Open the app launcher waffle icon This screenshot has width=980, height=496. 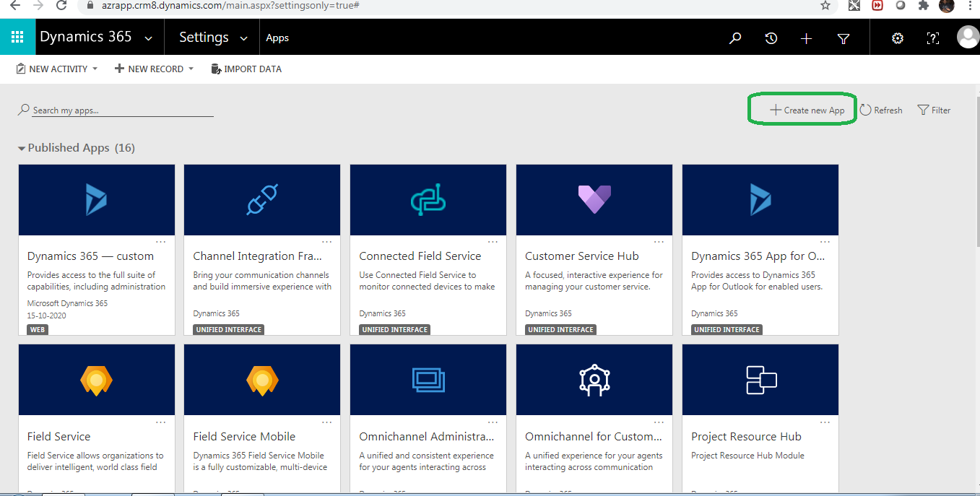click(x=17, y=38)
